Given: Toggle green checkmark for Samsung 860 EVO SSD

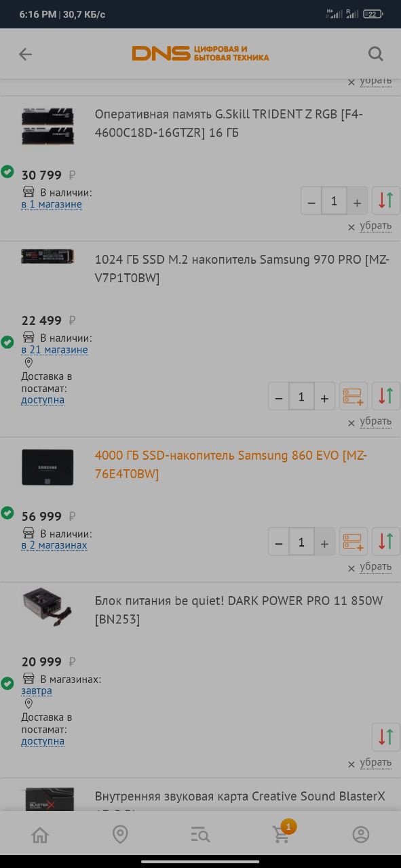Looking at the screenshot, I should (x=7, y=513).
